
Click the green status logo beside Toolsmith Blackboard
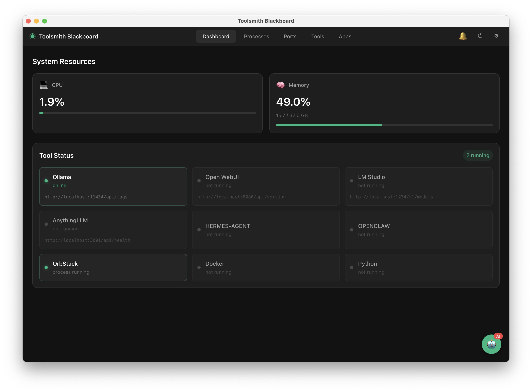click(x=33, y=36)
